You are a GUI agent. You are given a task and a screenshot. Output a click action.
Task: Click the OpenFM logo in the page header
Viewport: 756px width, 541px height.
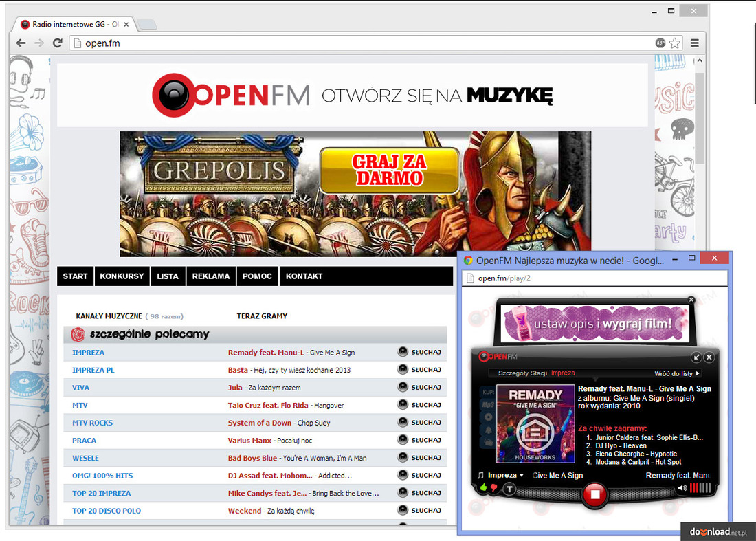(231, 95)
